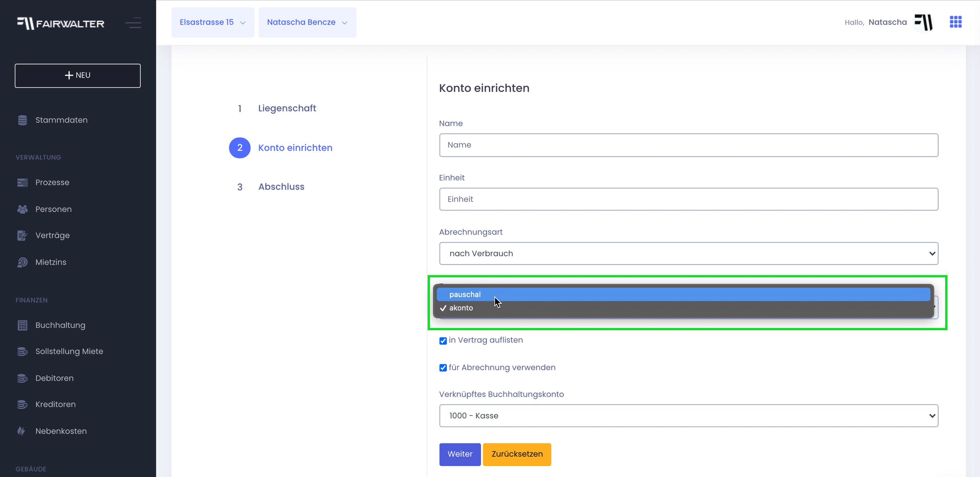
Task: Open the Abrechnungsart dropdown
Action: [x=688, y=253]
